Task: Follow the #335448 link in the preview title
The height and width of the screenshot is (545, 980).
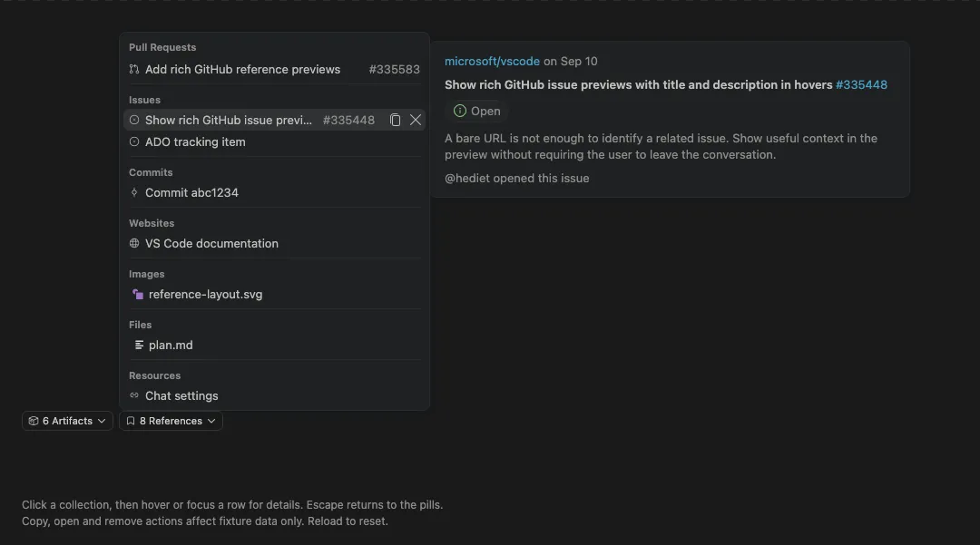Action: pyautogui.click(x=861, y=85)
